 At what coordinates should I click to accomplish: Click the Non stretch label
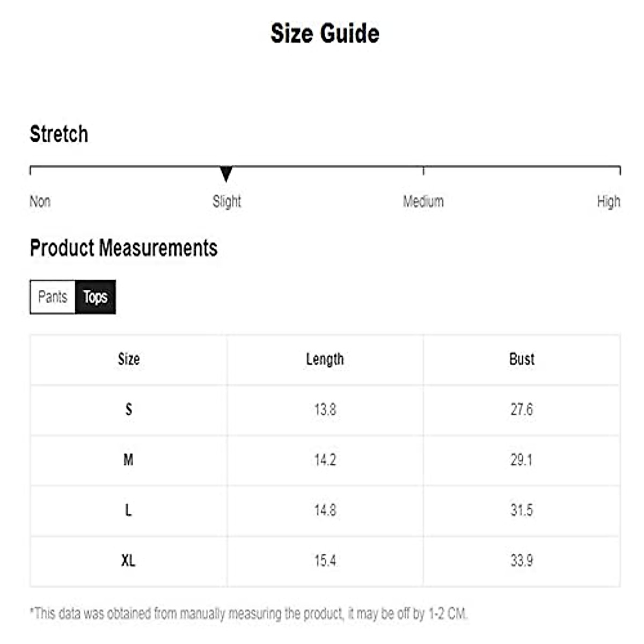click(x=40, y=202)
